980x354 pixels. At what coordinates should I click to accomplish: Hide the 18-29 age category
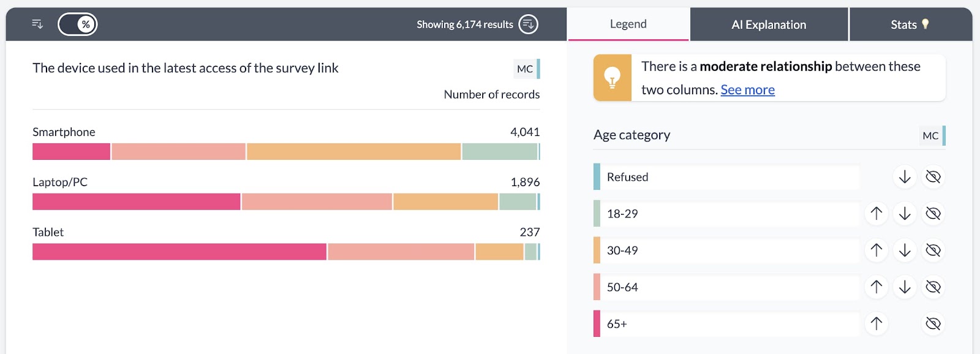[x=933, y=214]
